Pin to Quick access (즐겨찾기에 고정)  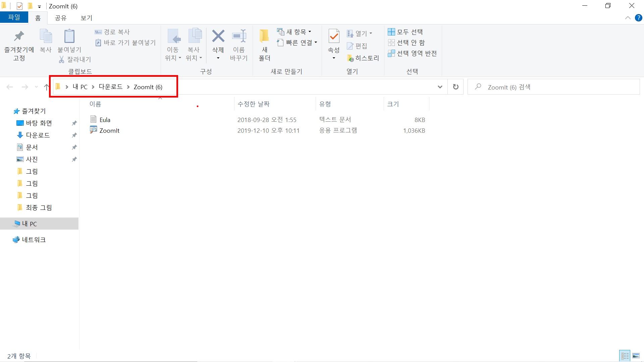pyautogui.click(x=19, y=46)
